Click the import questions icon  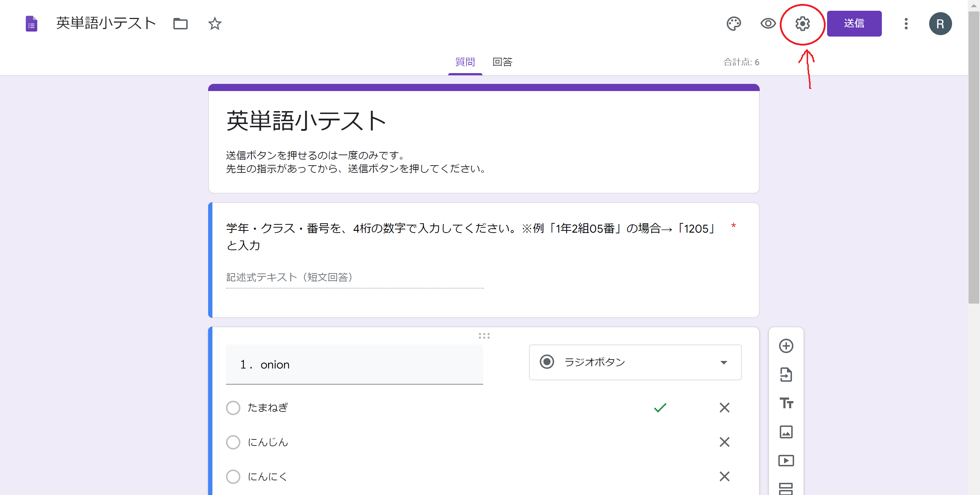click(786, 375)
